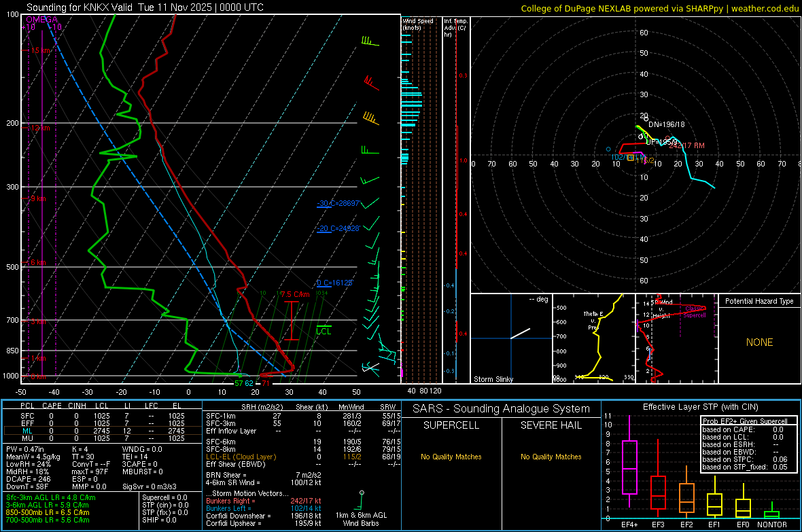Select the 0 C=16125' freezing level label

334,283
